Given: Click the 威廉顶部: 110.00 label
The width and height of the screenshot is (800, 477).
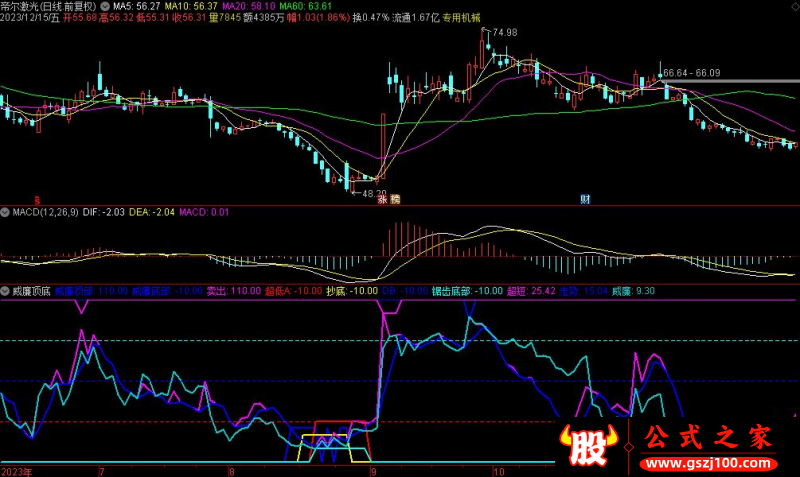Looking at the screenshot, I should click(x=91, y=291).
